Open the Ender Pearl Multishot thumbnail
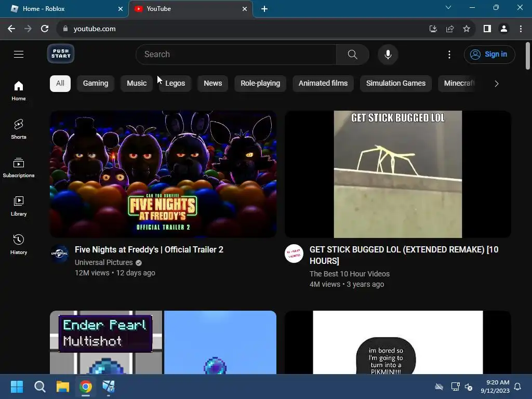532x399 pixels. click(163, 342)
